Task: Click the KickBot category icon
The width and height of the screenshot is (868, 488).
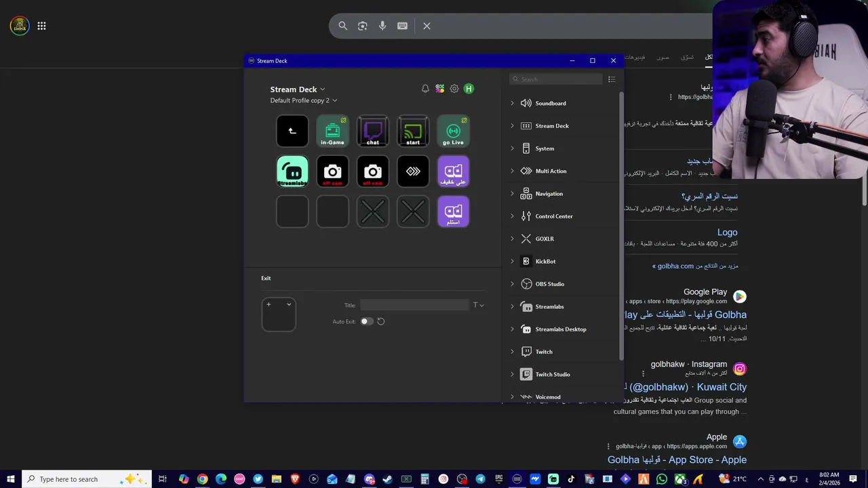Action: click(x=526, y=261)
